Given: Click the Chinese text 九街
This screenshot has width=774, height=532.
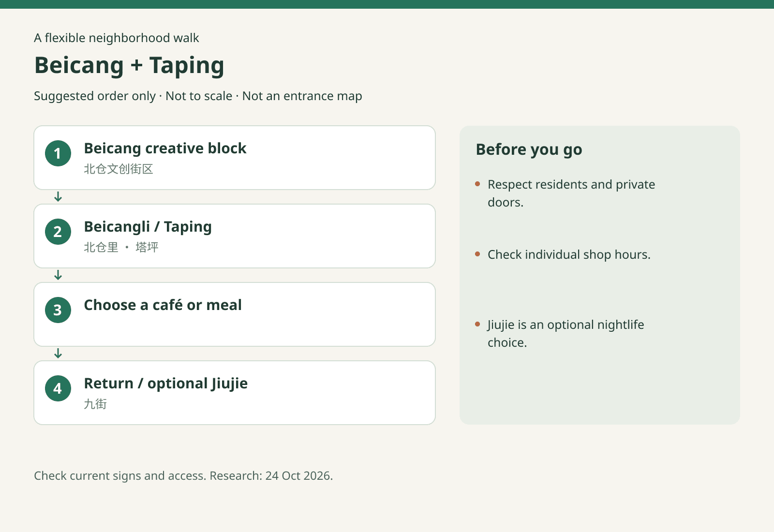Looking at the screenshot, I should pyautogui.click(x=95, y=404).
